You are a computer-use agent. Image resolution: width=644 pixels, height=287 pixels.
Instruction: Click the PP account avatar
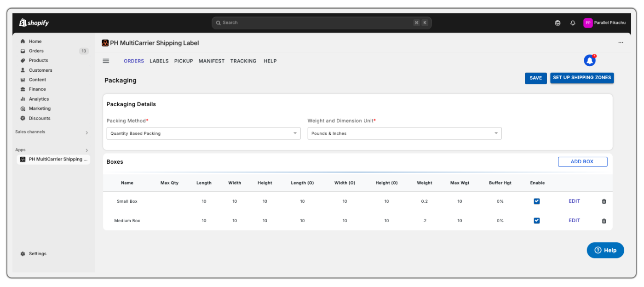(588, 23)
